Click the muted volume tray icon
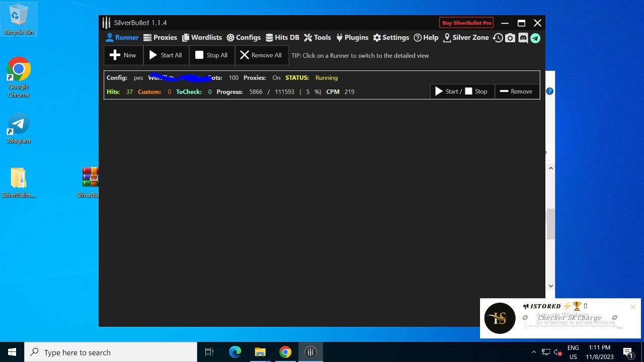 (x=557, y=352)
